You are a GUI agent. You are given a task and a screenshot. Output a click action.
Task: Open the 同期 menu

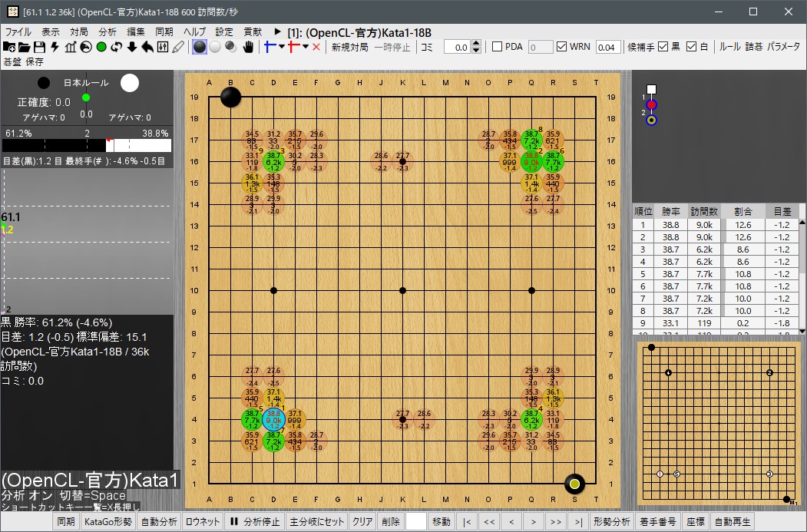164,32
